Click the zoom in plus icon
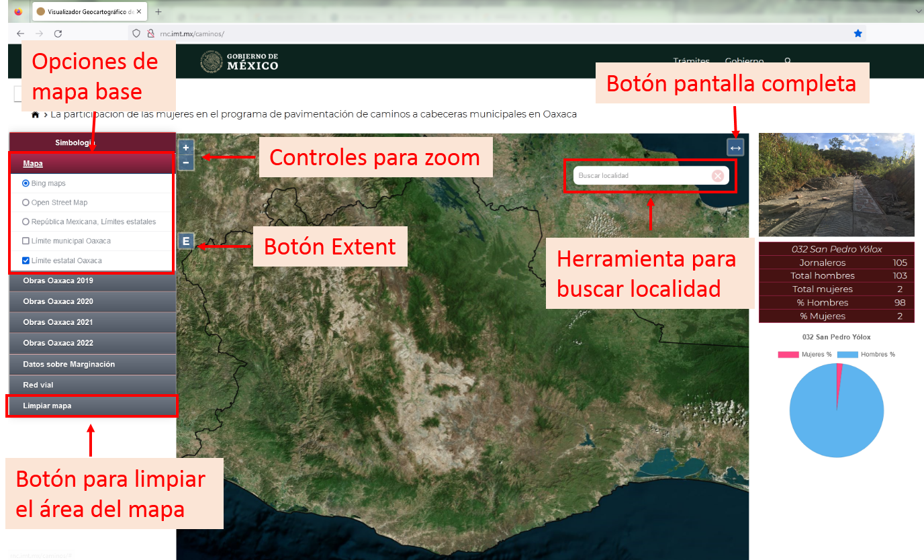924x560 pixels. 186,146
